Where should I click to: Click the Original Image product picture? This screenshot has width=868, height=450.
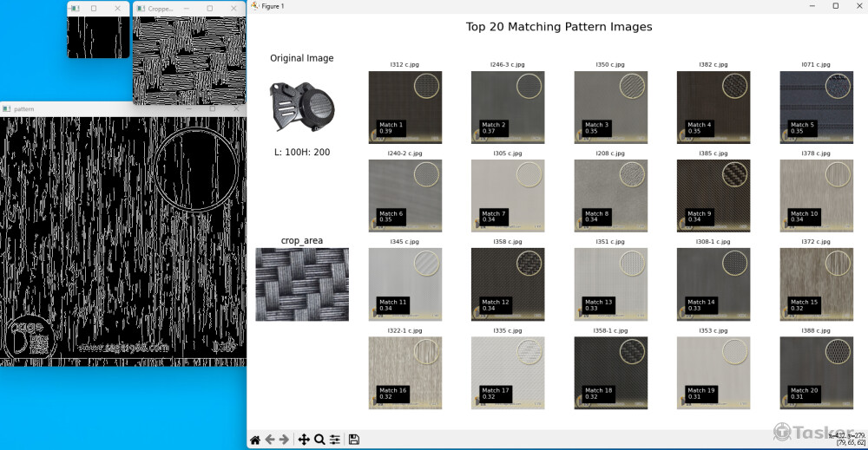pyautogui.click(x=301, y=104)
